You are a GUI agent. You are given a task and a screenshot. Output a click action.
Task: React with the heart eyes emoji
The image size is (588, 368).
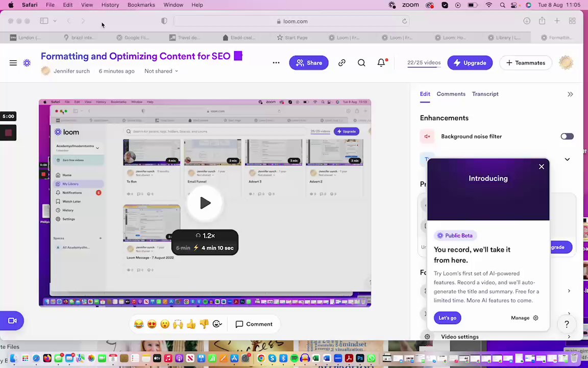coord(152,324)
